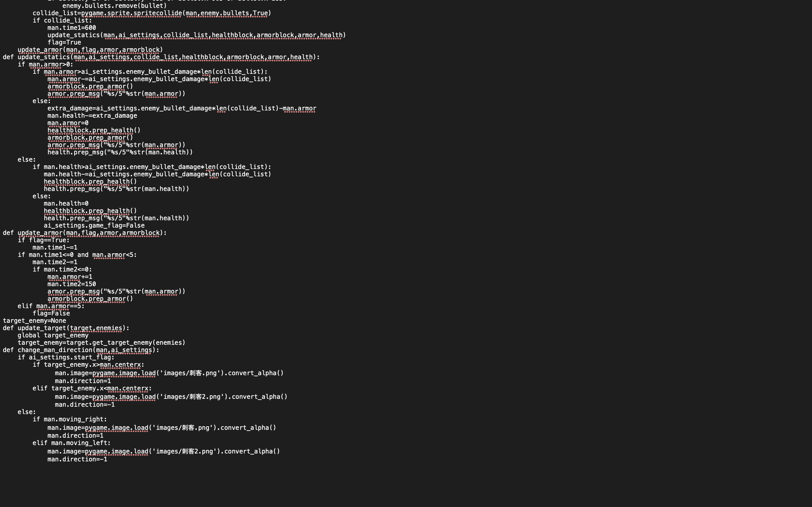The width and height of the screenshot is (812, 507).
Task: Click 'elif man.armor==5:' line
Action: click(51, 306)
